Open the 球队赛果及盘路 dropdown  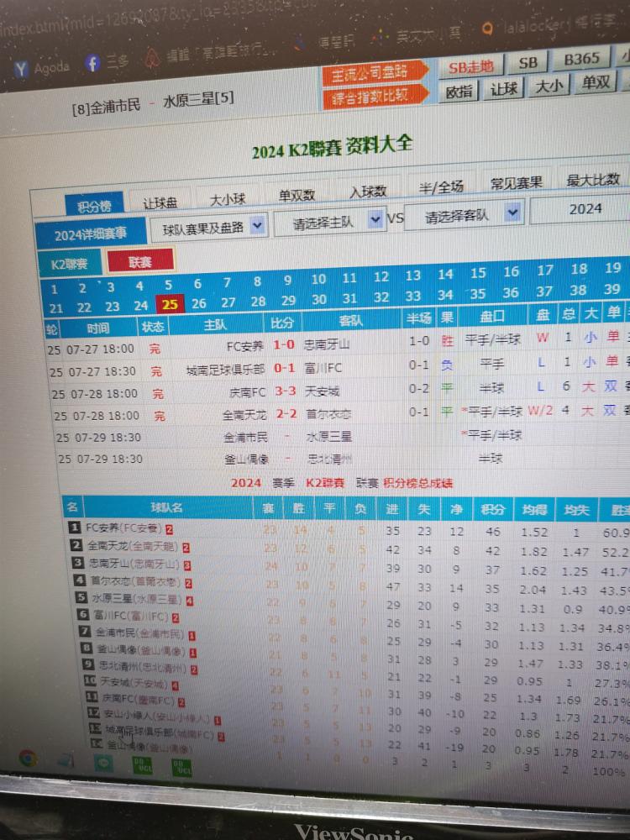(208, 228)
